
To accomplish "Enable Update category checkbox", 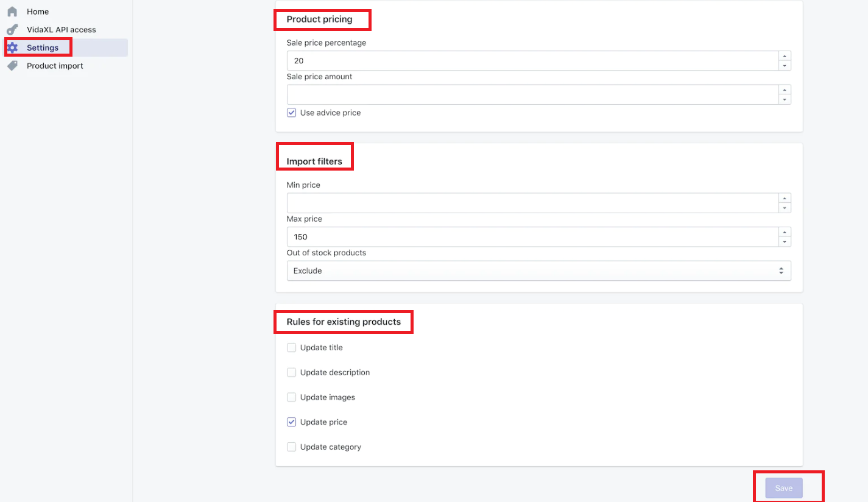I will coord(292,447).
